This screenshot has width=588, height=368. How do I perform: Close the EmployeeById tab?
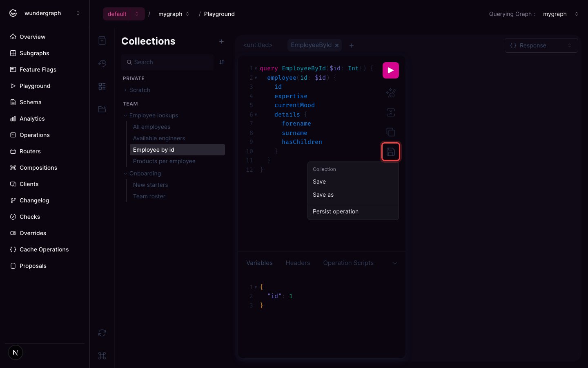pyautogui.click(x=337, y=45)
